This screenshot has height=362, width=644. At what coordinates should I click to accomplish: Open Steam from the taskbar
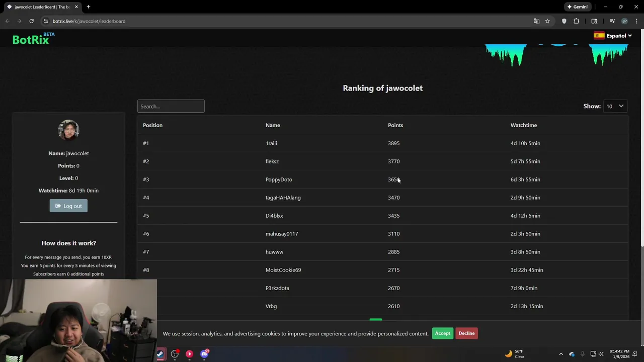tap(160, 354)
